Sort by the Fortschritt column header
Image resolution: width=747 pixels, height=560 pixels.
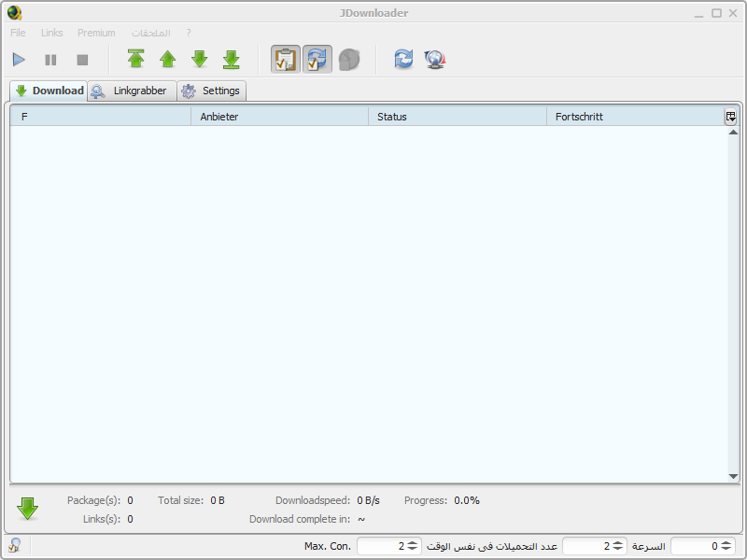(x=635, y=116)
